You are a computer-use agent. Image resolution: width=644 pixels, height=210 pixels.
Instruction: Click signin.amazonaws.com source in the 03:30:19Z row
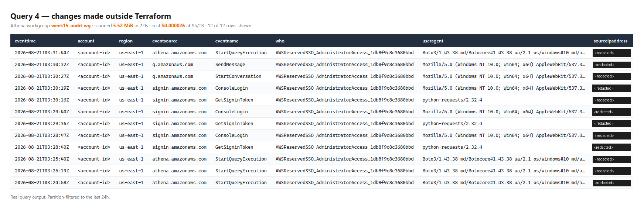[x=179, y=88]
